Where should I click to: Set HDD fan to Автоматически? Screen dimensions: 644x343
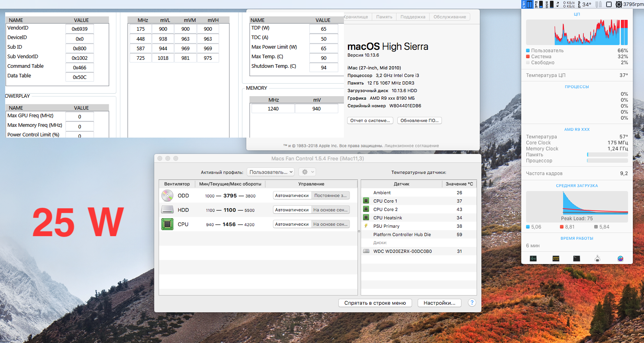click(292, 210)
